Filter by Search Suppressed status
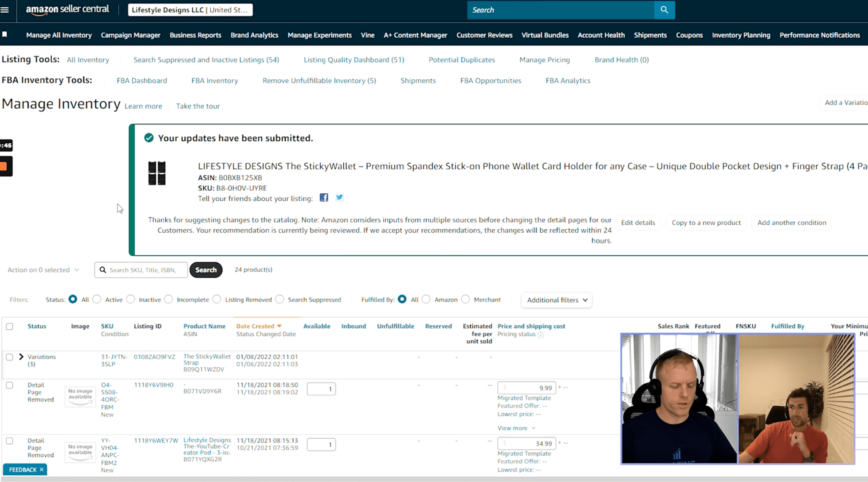Viewport: 868px width, 482px height. pos(280,299)
